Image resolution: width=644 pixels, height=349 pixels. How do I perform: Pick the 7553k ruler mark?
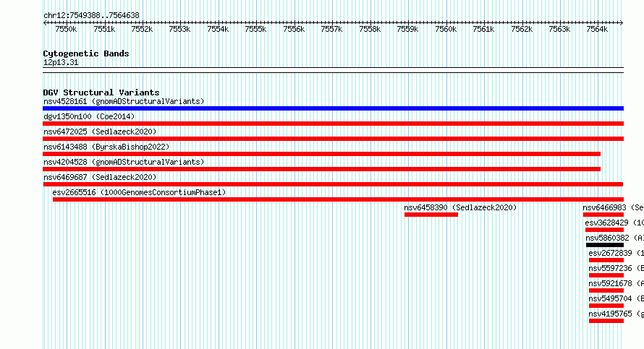coord(179,30)
